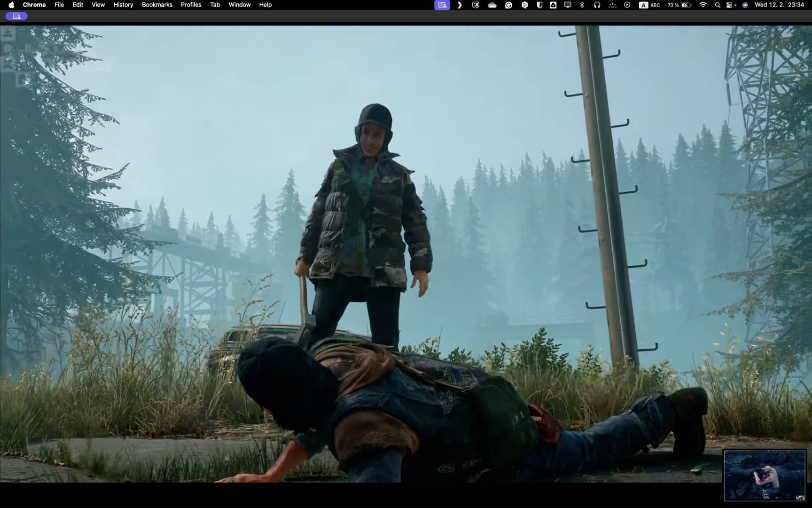This screenshot has height=508, width=812.
Task: Open the Bookmarks menu
Action: pos(157,5)
